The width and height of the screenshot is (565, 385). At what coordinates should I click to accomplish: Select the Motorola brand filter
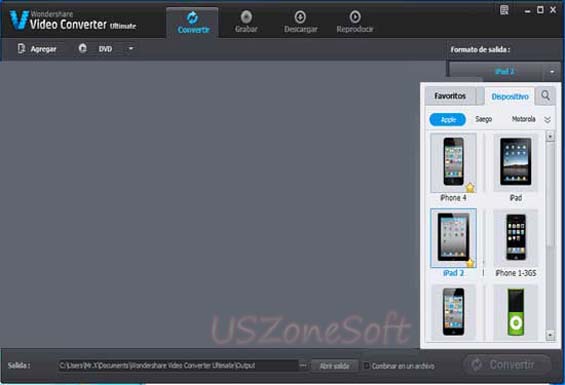(x=524, y=119)
